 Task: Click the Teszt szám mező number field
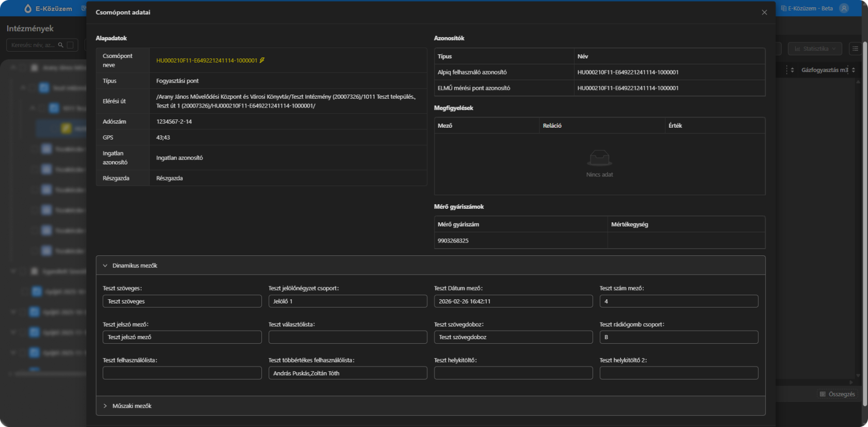pyautogui.click(x=678, y=301)
